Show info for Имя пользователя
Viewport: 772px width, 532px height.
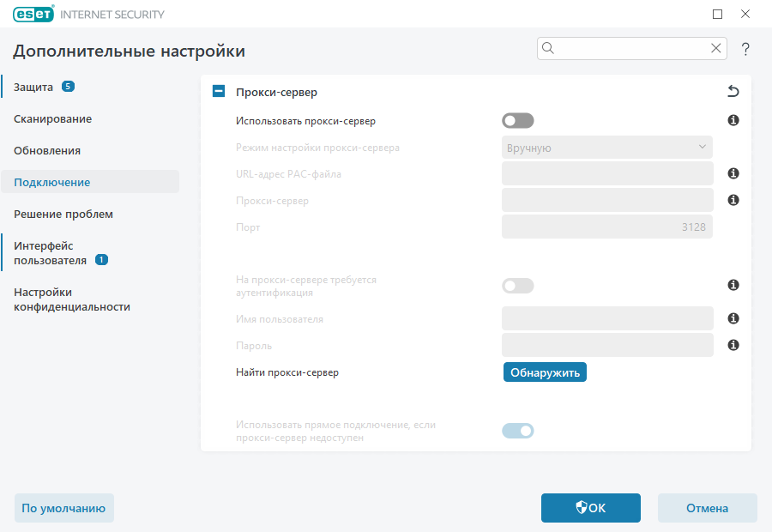point(733,318)
